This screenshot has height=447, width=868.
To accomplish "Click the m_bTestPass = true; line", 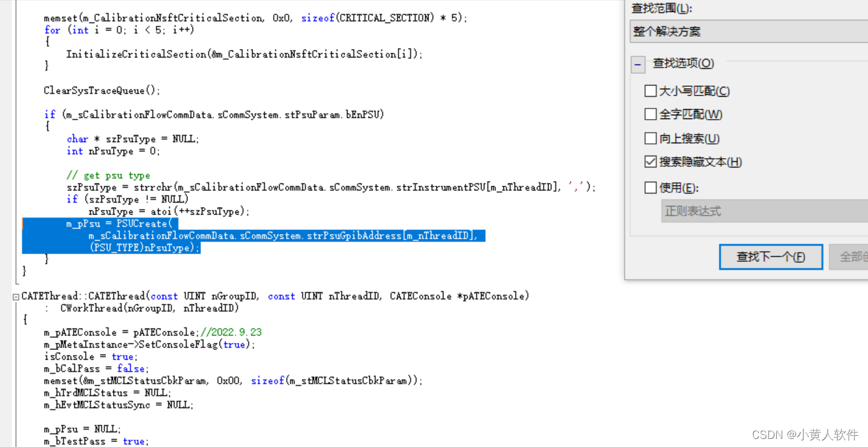I will click(96, 441).
